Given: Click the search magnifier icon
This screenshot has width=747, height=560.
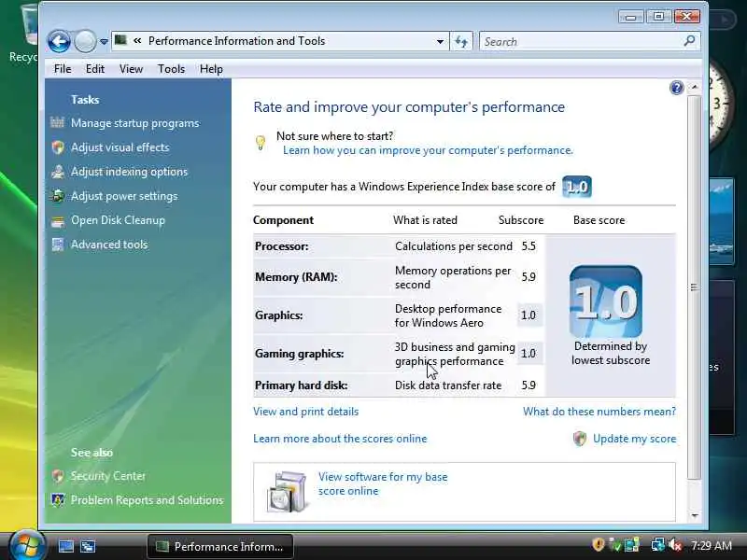Looking at the screenshot, I should pyautogui.click(x=689, y=41).
